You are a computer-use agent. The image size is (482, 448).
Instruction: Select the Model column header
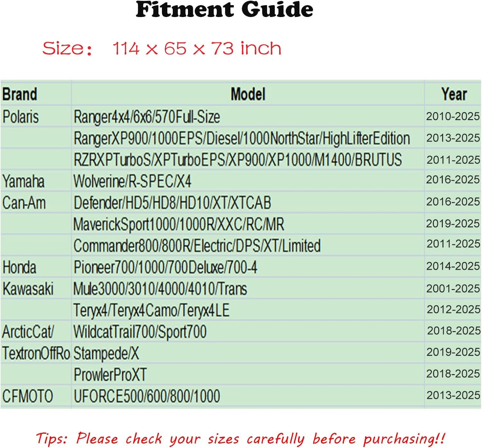coord(248,94)
